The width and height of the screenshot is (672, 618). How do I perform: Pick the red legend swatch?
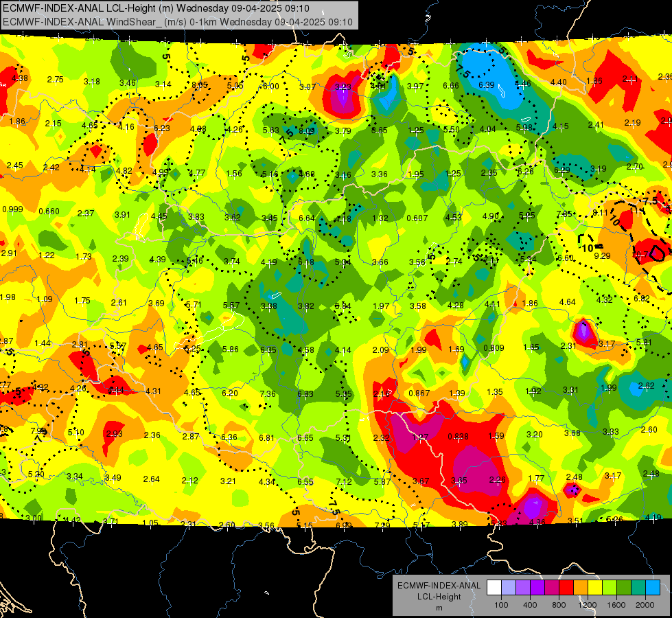[x=566, y=588]
